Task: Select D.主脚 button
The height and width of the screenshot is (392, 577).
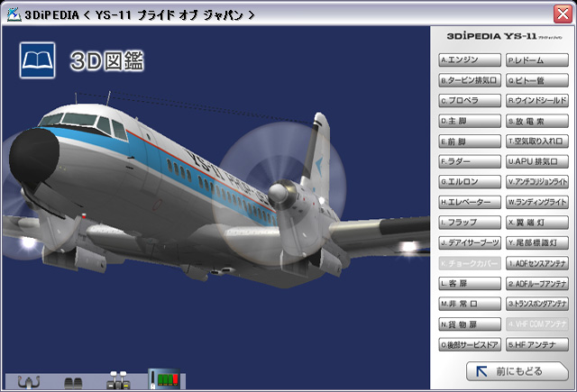Action: click(470, 121)
